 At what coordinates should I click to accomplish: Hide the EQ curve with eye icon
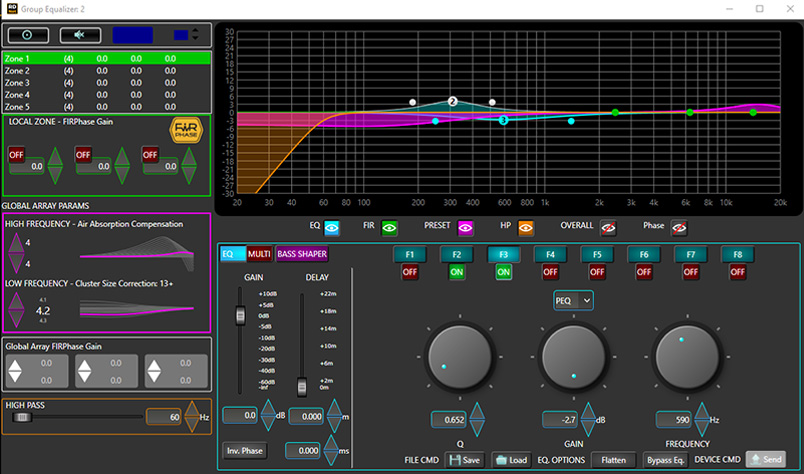(333, 228)
